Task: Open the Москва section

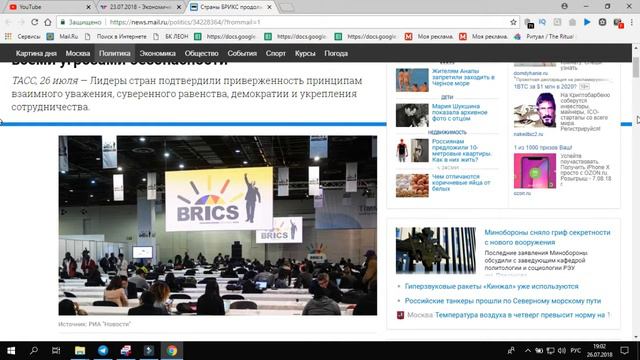Action: [x=78, y=53]
